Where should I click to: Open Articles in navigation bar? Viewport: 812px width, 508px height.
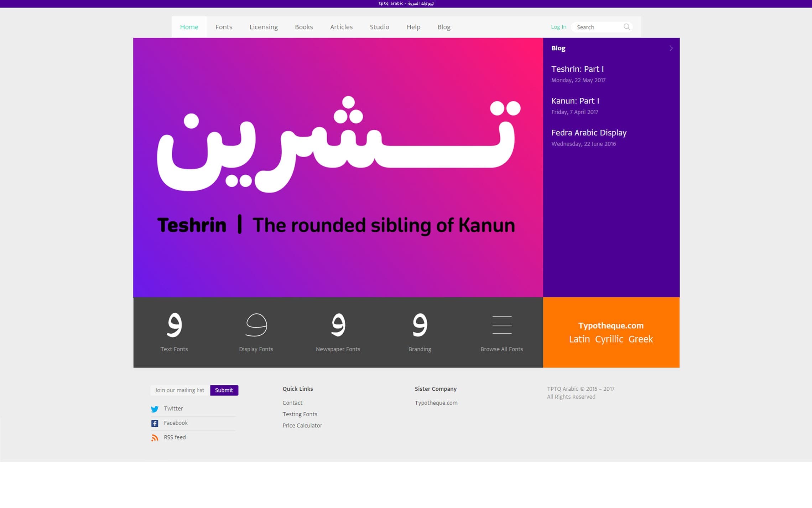[341, 27]
